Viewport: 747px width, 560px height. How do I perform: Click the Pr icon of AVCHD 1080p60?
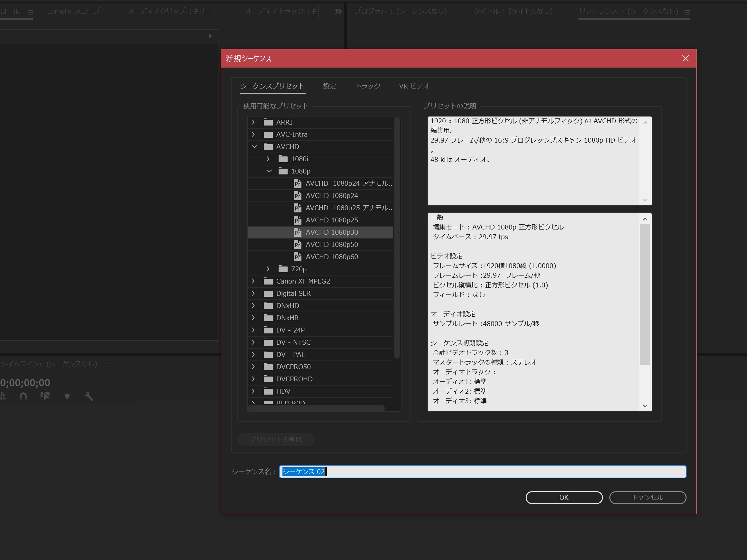tap(297, 257)
